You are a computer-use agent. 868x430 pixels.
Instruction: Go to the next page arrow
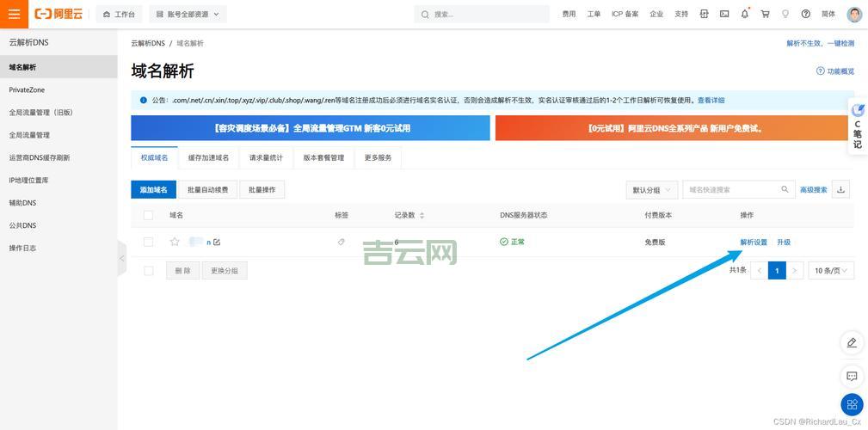click(x=796, y=271)
